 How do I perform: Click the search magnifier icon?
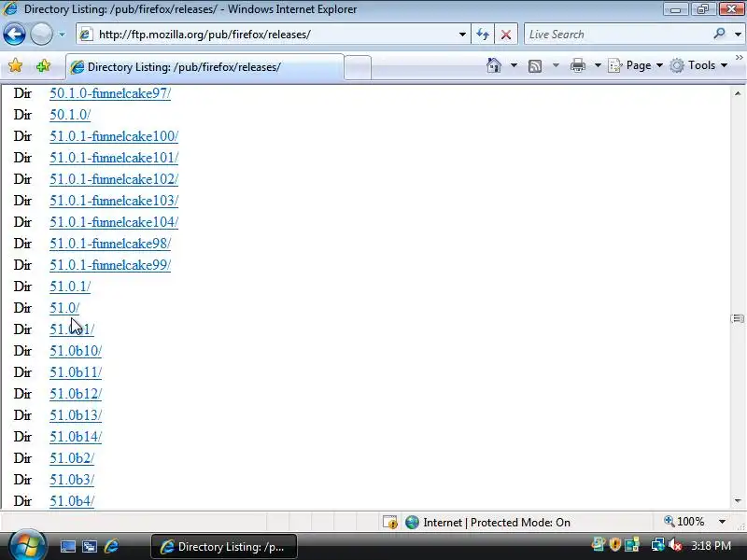(x=719, y=34)
